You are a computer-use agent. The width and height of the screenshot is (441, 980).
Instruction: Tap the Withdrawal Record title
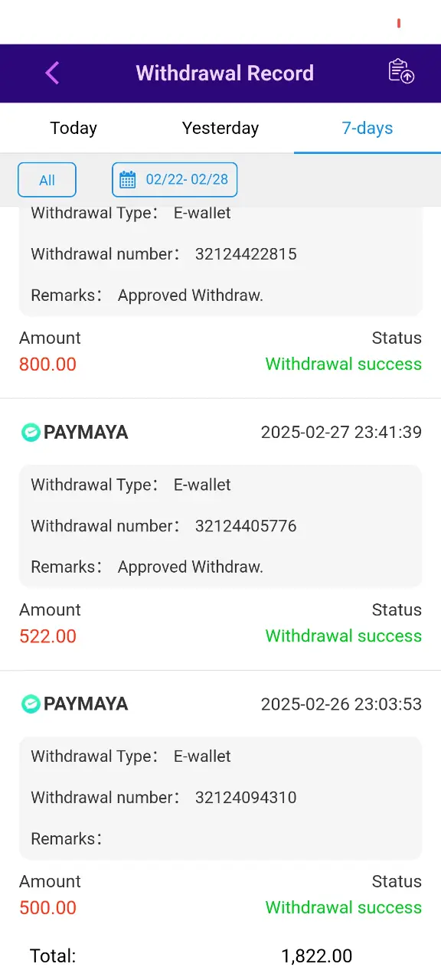click(x=225, y=73)
